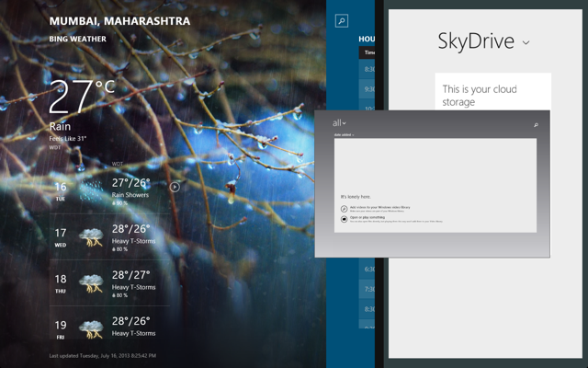The image size is (588, 368).
Task: Click the play arrow beside Tuesday forecast
Action: [x=175, y=187]
